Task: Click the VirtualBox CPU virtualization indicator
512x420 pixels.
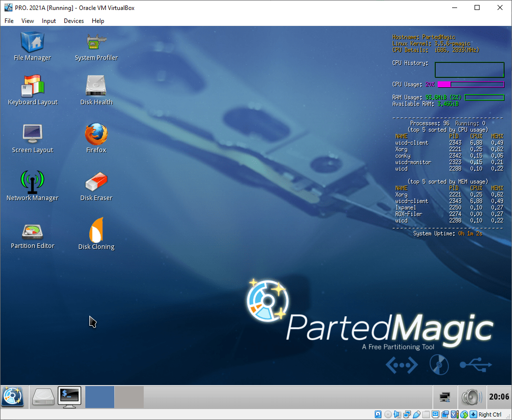Action: pos(455,415)
